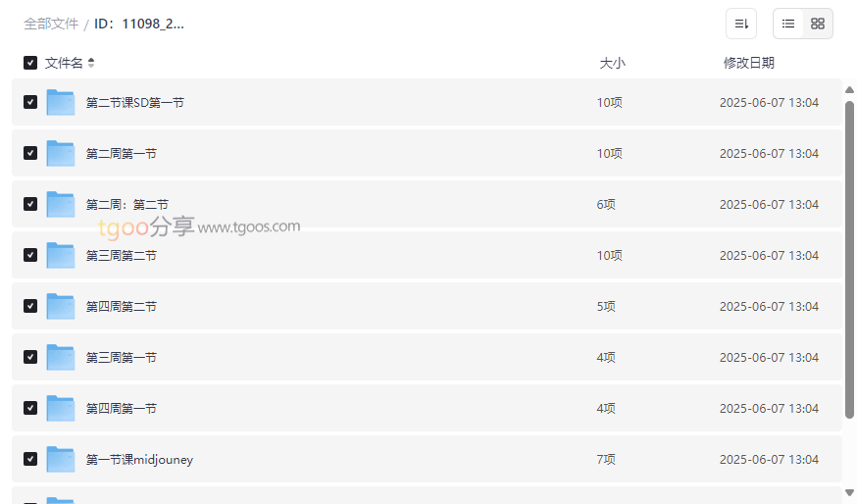This screenshot has height=504, width=857.
Task: Toggle the select-all checkbox beside 文件名
Action: pos(30,63)
